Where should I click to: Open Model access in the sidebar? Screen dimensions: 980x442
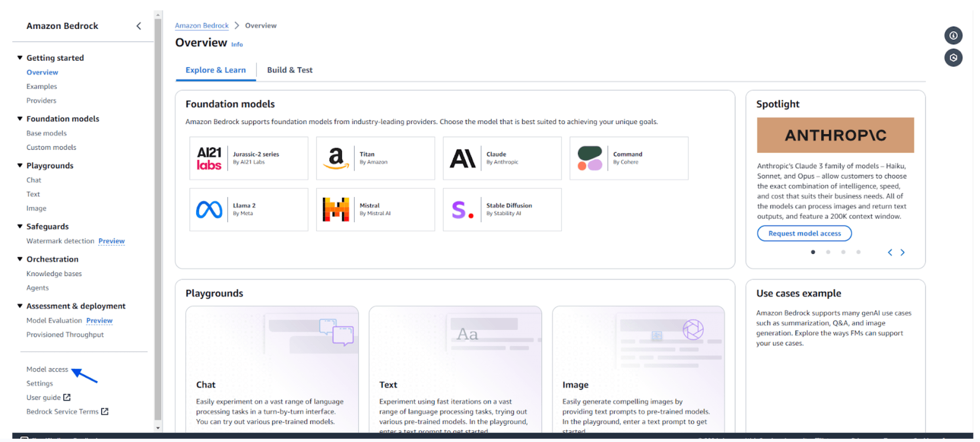(47, 370)
